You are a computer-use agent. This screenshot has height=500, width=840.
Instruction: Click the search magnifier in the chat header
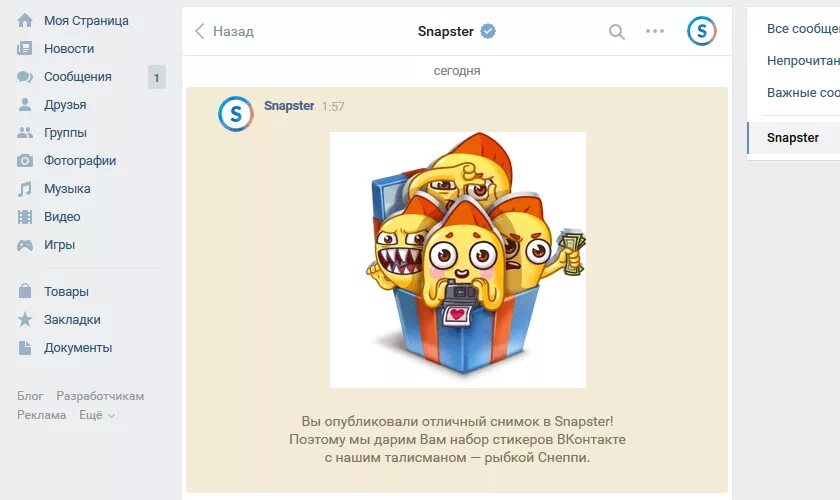[x=617, y=32]
